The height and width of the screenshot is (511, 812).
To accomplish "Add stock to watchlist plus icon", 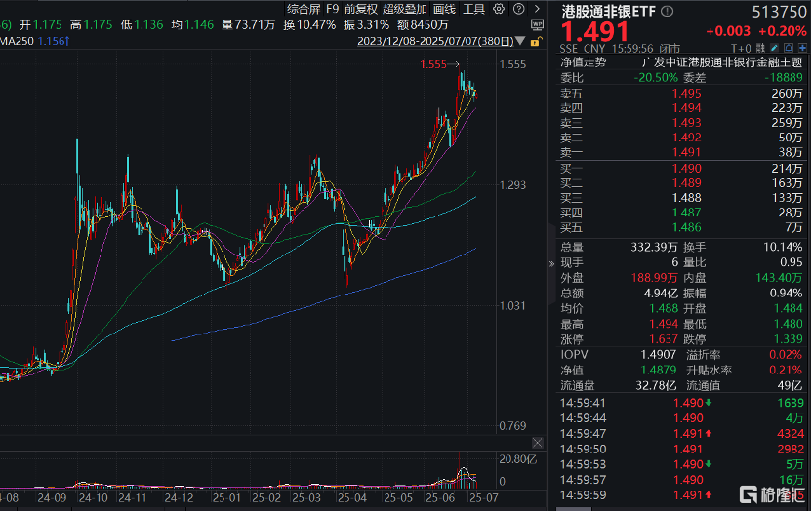I will pyautogui.click(x=802, y=48).
